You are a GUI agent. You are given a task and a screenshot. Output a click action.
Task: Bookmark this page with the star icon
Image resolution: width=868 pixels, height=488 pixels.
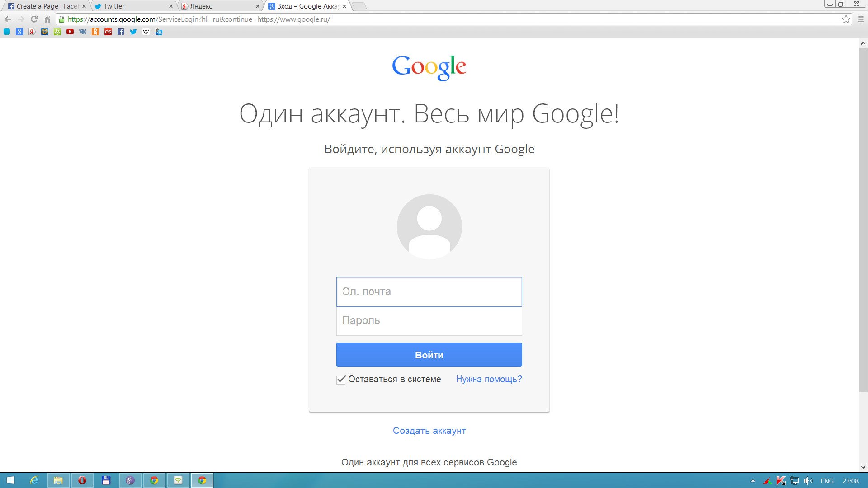846,19
